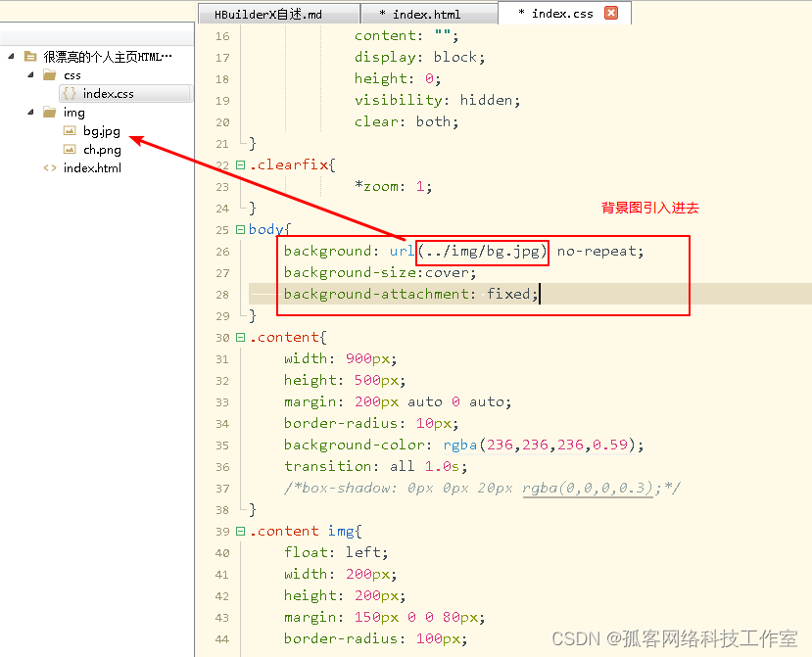
Task: Collapse the img folder arrow
Action: coord(30,112)
